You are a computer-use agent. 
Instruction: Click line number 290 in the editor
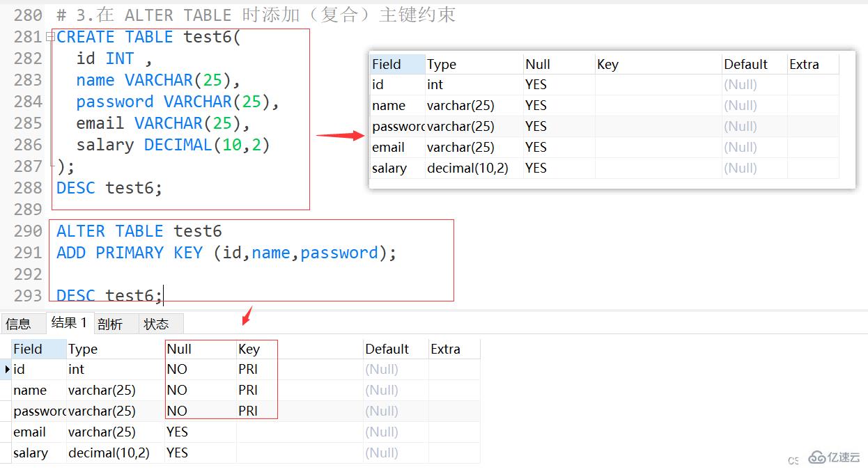tap(29, 230)
